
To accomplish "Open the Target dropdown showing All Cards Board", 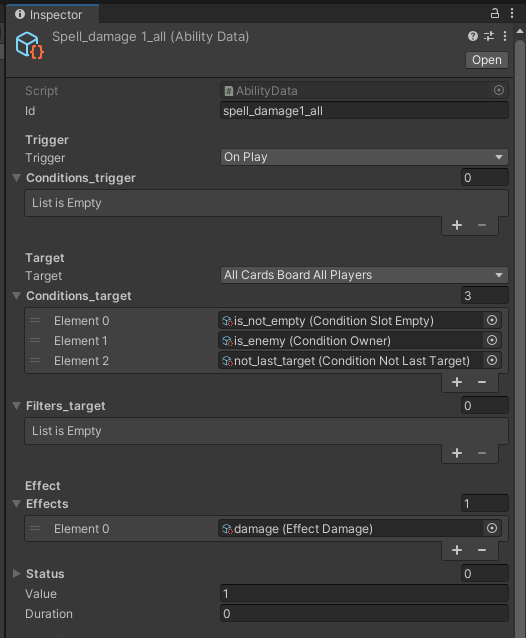I will pyautogui.click(x=364, y=275).
